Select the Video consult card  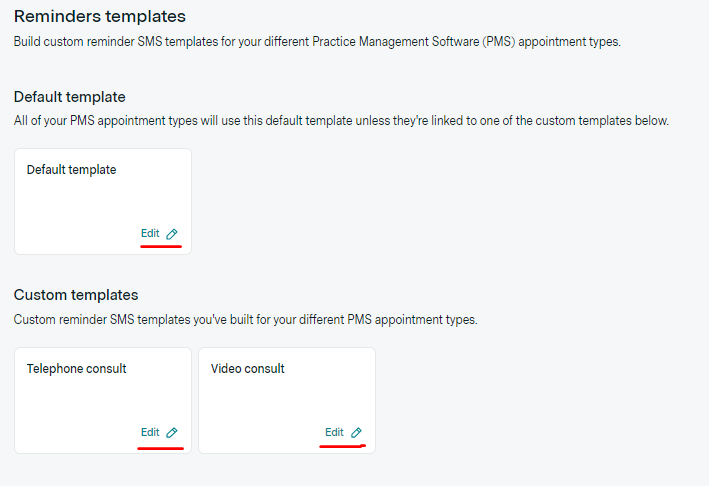click(286, 400)
